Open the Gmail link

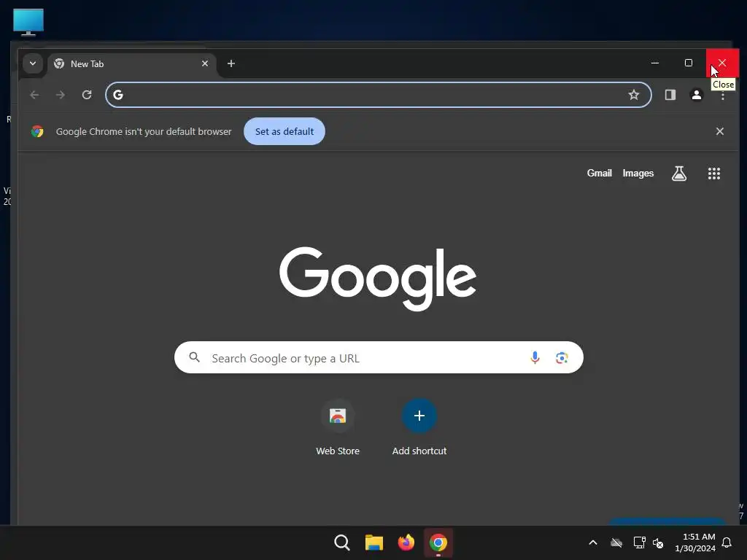pos(600,174)
